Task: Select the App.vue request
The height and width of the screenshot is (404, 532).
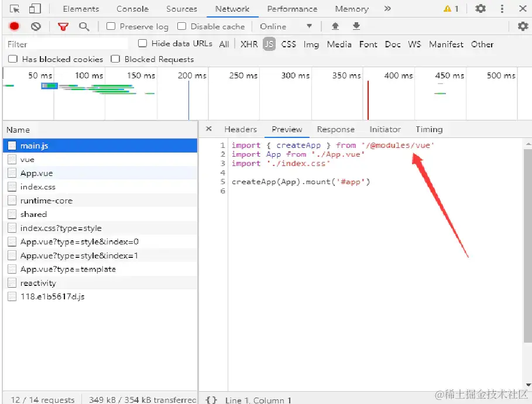Action: click(100, 173)
